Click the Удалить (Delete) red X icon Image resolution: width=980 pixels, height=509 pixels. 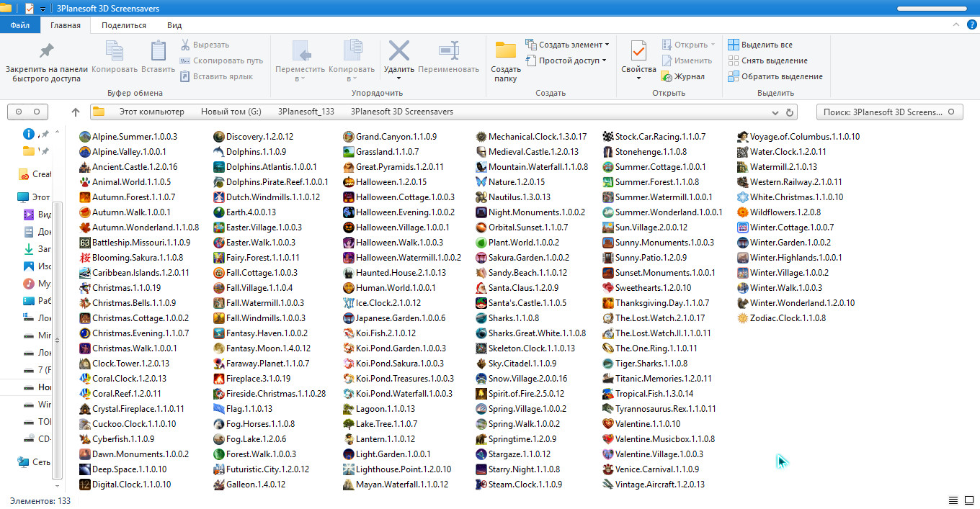[x=398, y=52]
